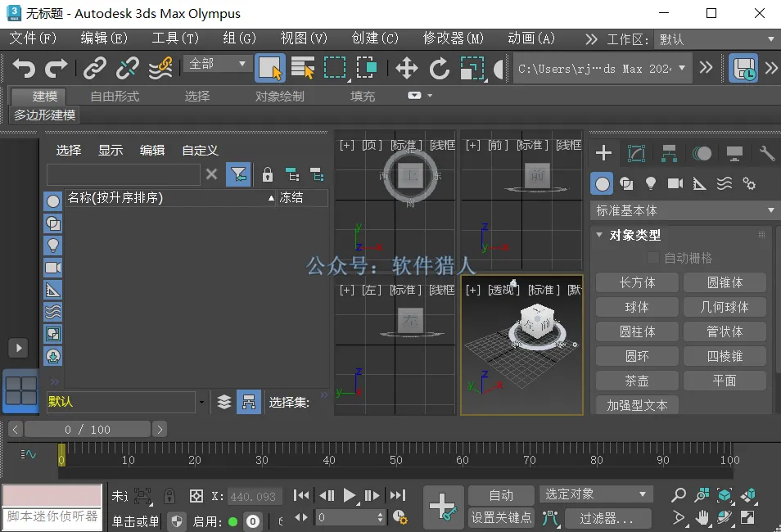Click the 球体 sphere button

click(x=637, y=307)
